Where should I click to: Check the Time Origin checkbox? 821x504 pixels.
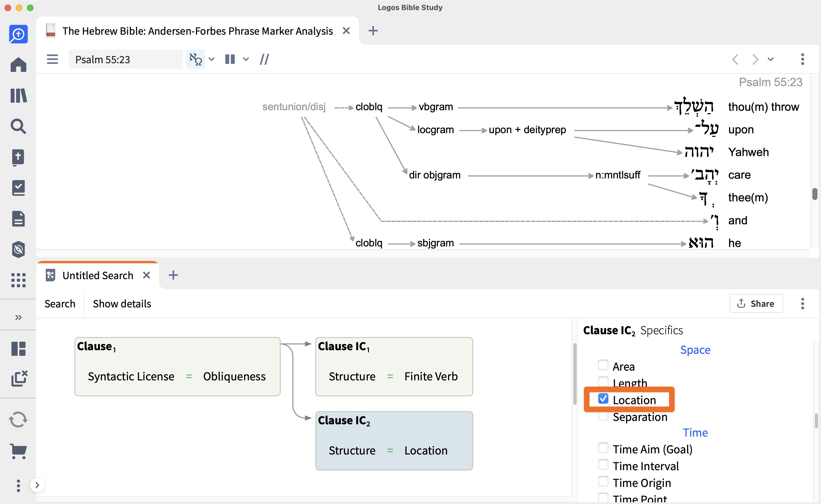point(603,481)
